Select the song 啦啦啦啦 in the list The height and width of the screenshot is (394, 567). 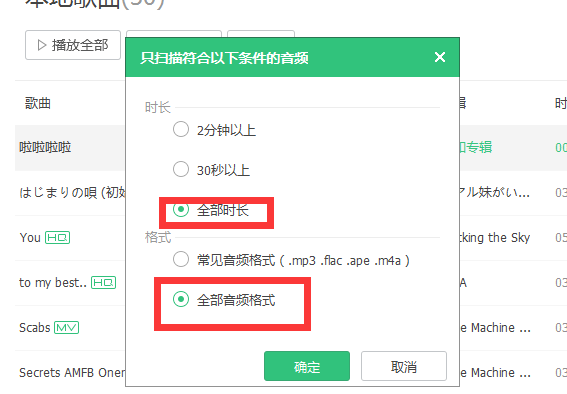[45, 147]
